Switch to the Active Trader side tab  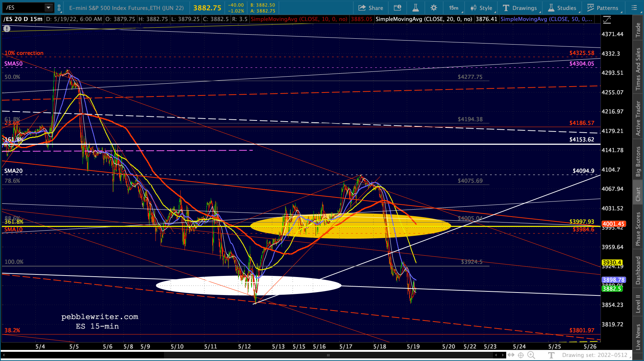pyautogui.click(x=638, y=118)
